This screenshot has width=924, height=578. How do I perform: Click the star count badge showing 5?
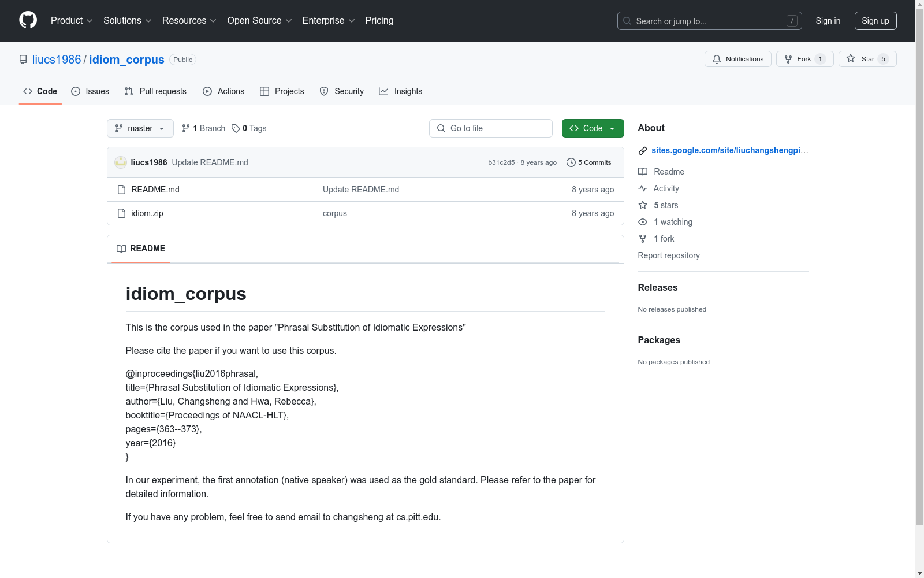coord(883,59)
